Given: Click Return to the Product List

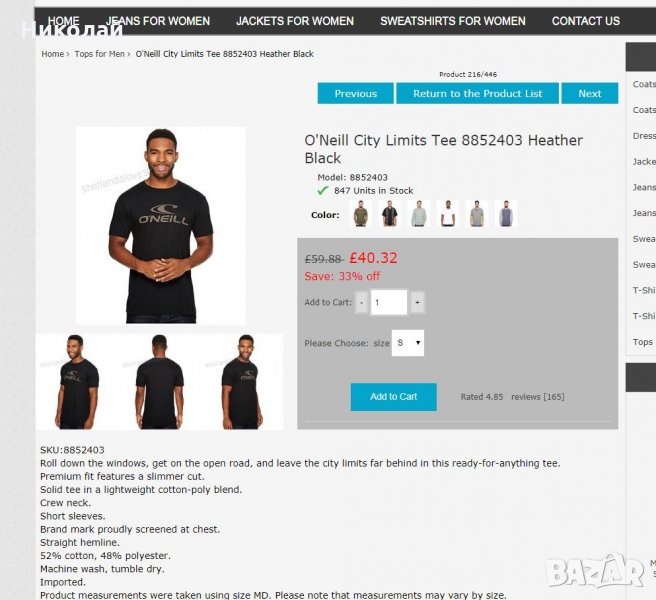Looking at the screenshot, I should [477, 93].
